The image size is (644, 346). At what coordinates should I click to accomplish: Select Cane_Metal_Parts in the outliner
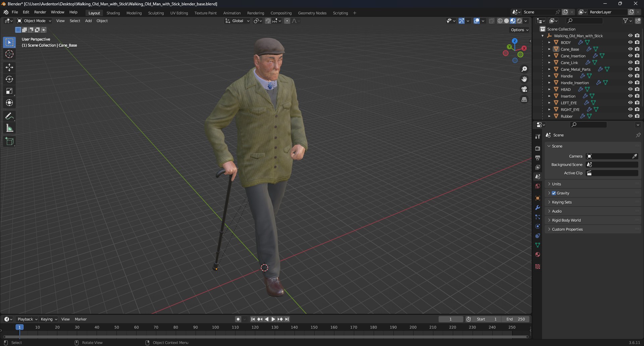tap(575, 69)
